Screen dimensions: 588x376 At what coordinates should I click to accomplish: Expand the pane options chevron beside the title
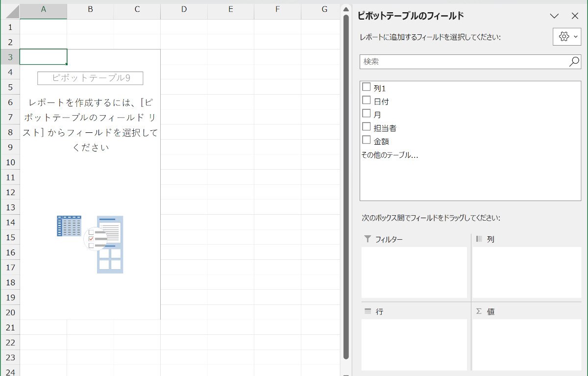coord(554,16)
